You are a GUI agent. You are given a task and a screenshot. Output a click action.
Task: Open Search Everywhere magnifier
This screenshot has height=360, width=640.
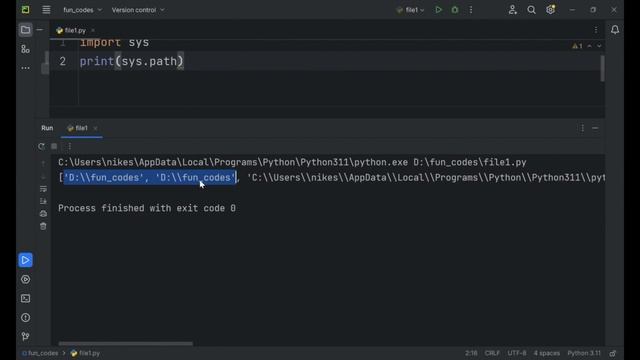click(531, 10)
